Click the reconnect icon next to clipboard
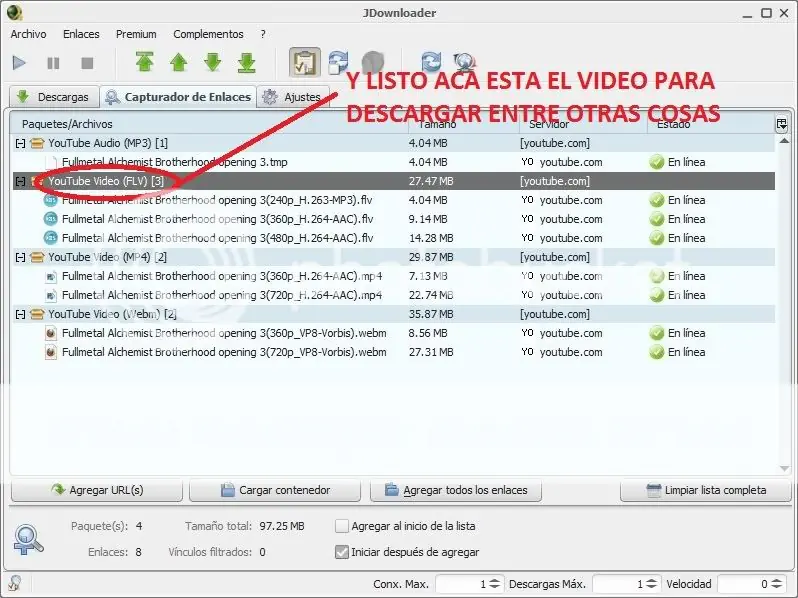The image size is (798, 598). click(x=338, y=63)
